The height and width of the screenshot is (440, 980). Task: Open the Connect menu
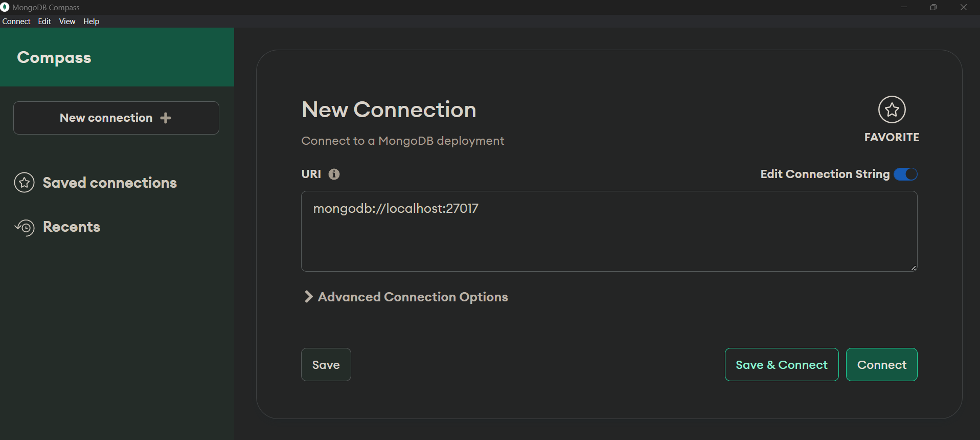tap(16, 21)
